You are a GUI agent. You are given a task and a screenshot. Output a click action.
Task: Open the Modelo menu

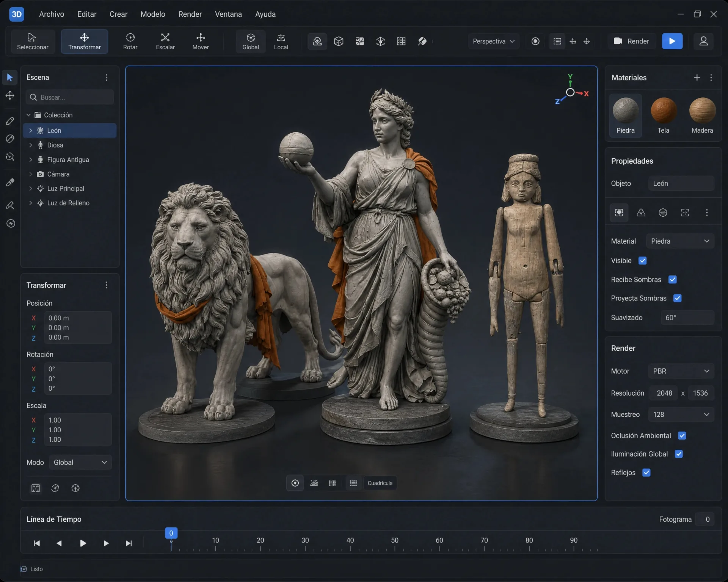[x=153, y=14]
